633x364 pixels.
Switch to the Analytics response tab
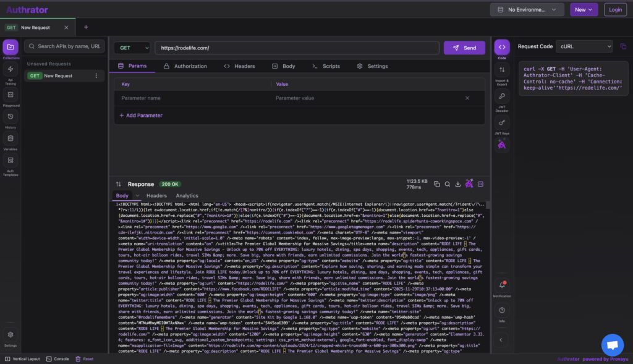(x=187, y=196)
